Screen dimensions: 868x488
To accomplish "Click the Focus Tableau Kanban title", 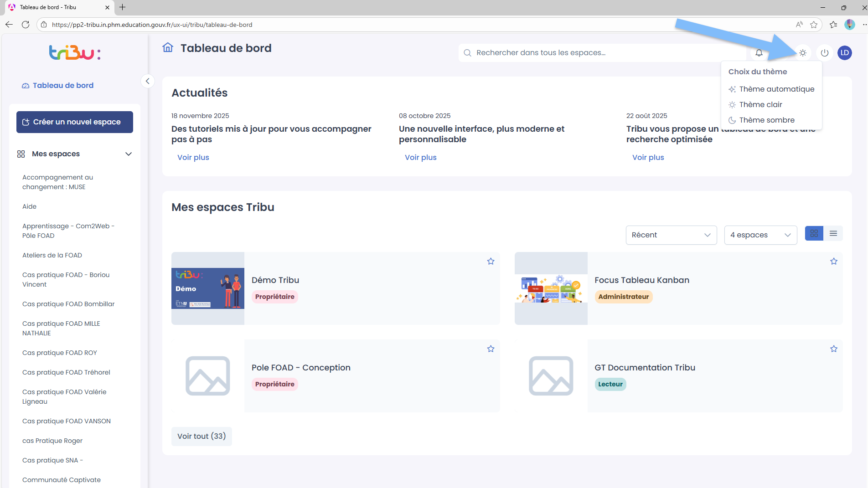I will point(642,280).
